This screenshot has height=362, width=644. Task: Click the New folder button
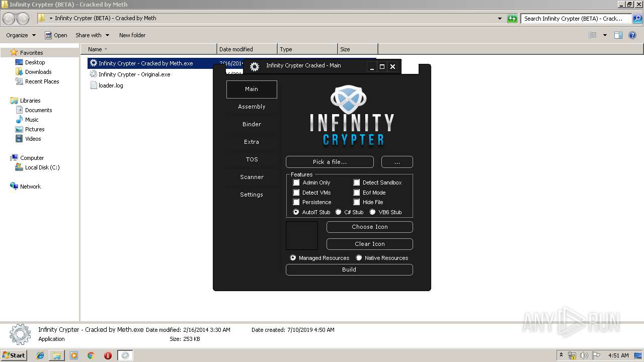[x=132, y=35]
